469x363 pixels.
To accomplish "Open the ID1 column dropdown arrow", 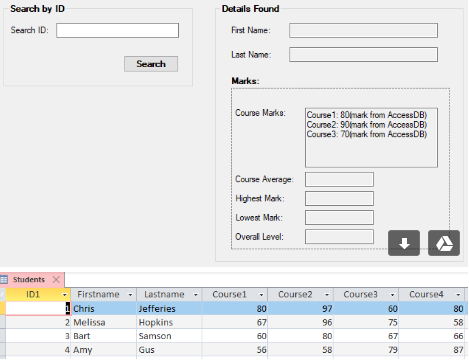I will [x=65, y=295].
